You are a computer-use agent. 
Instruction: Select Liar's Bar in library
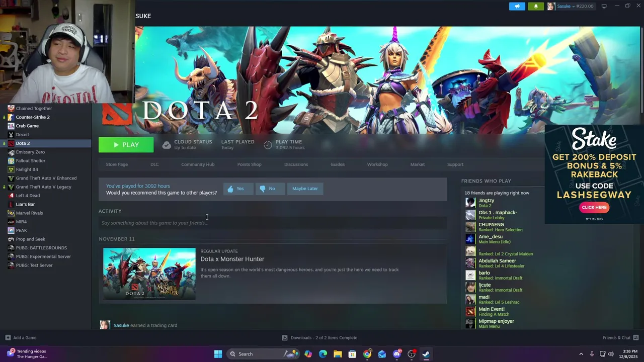click(25, 204)
